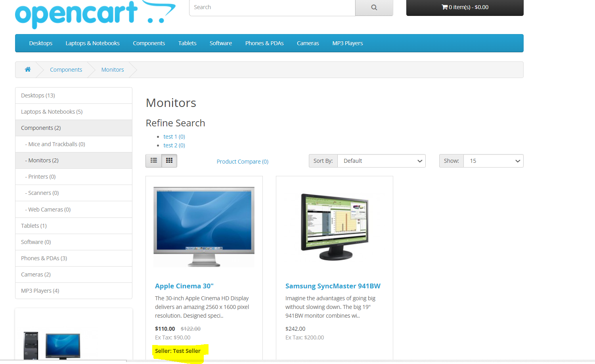Open the shopping cart button

(x=465, y=8)
